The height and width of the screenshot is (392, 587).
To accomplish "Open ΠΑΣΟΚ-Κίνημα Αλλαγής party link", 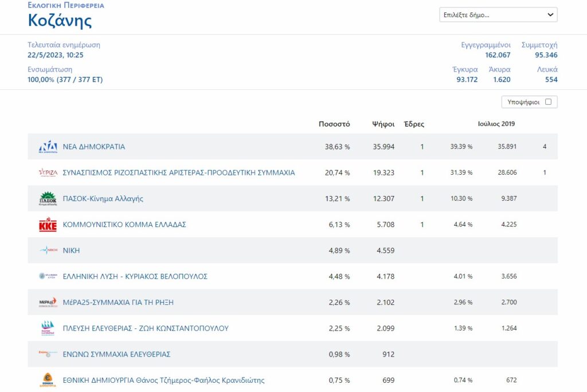I will [x=103, y=199].
